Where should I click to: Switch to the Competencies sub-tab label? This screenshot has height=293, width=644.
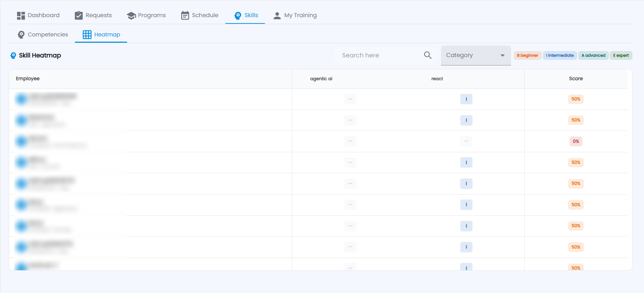48,34
